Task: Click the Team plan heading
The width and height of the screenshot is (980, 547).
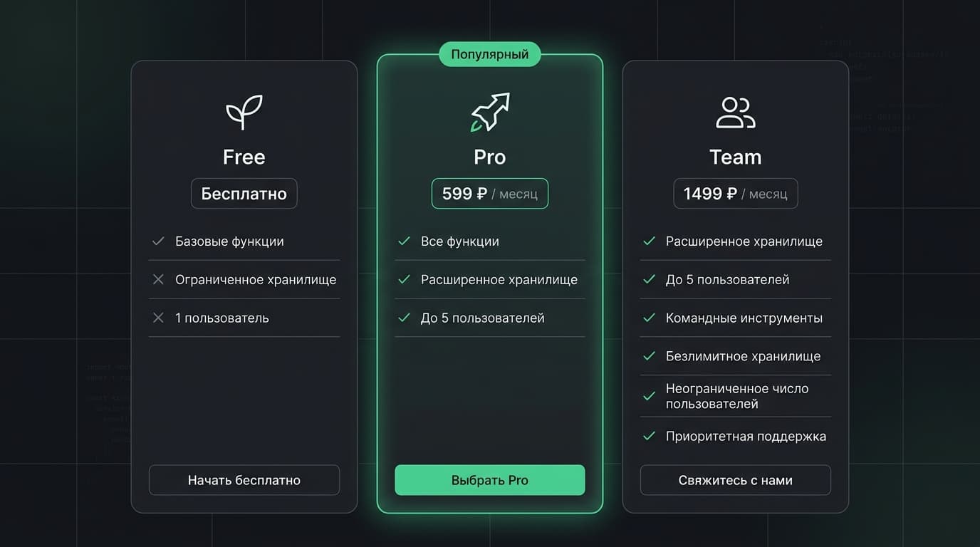Action: 736,157
